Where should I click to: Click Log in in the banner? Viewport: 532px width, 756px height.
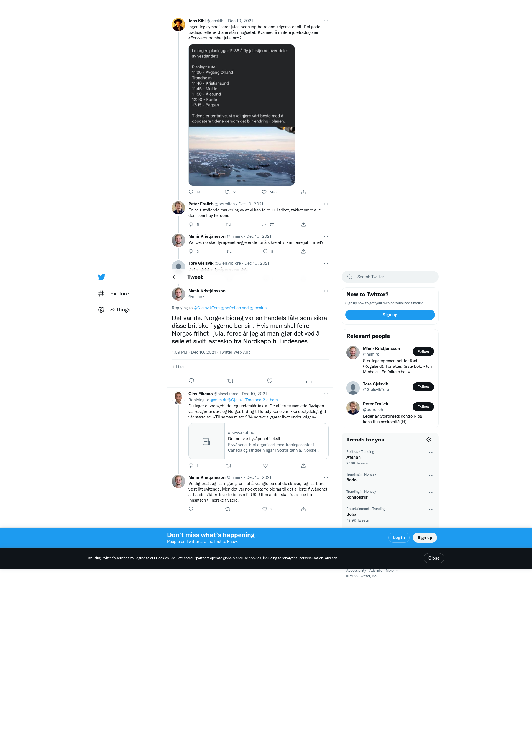point(399,538)
